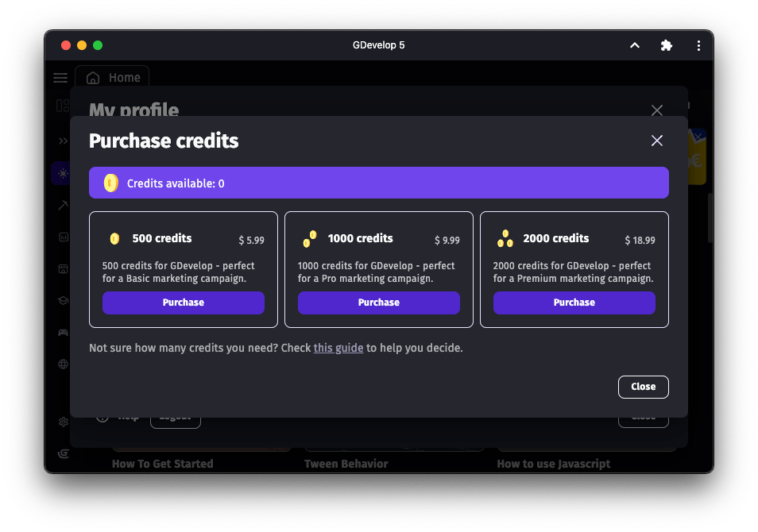
Task: Click the GDevelop logo at sidebar bottom
Action: (63, 453)
